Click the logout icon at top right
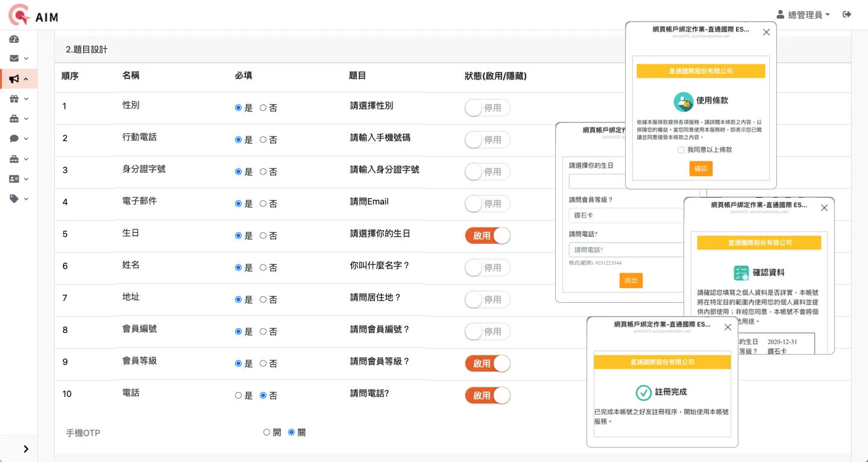Screen dimensions: 868x462 click(847, 14)
